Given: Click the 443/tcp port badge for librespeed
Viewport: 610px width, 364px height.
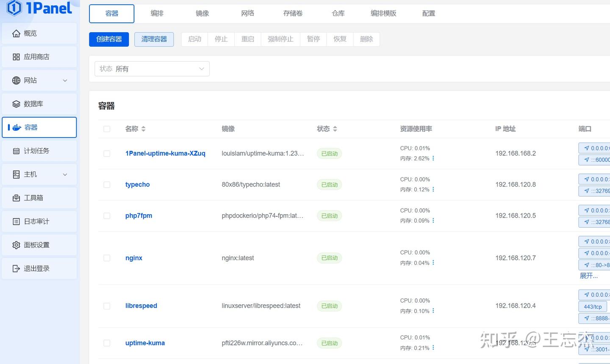Looking at the screenshot, I should [x=593, y=306].
